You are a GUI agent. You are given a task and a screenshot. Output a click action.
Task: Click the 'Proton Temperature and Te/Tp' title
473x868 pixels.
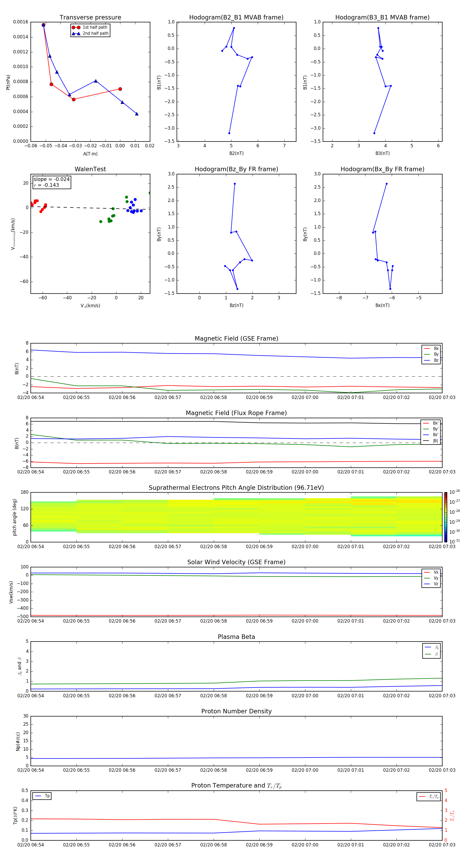click(x=236, y=786)
